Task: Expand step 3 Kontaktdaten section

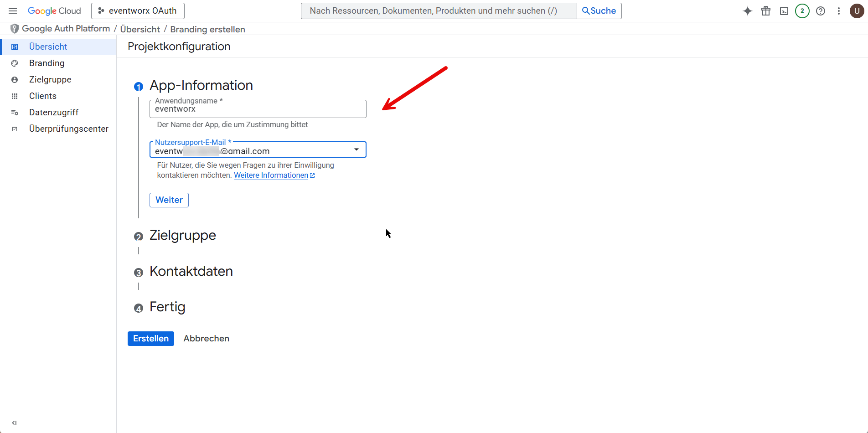Action: click(x=191, y=271)
